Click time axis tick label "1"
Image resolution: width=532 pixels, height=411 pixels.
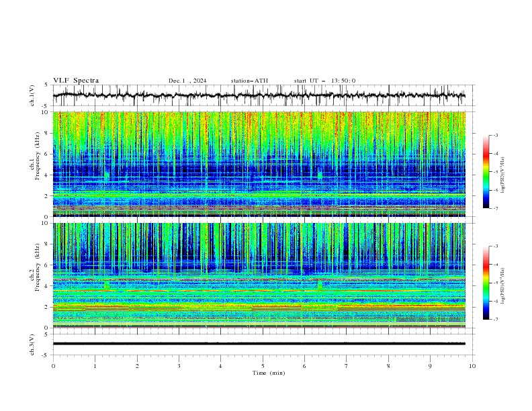coord(95,366)
